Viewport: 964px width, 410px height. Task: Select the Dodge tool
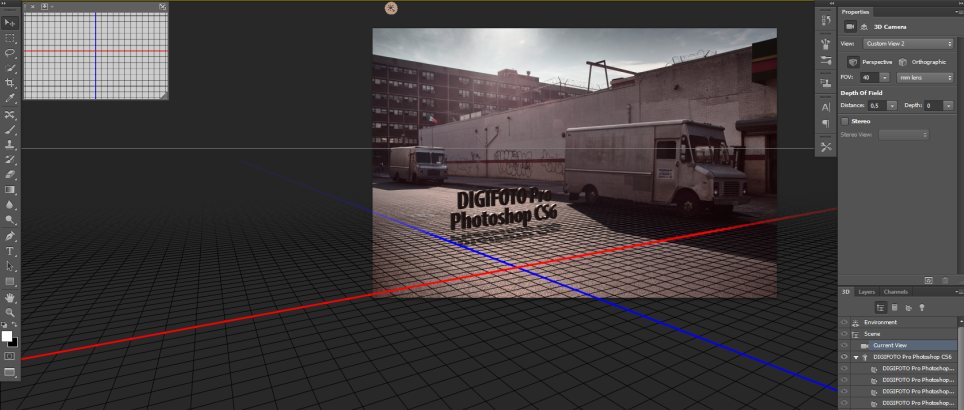tap(10, 219)
